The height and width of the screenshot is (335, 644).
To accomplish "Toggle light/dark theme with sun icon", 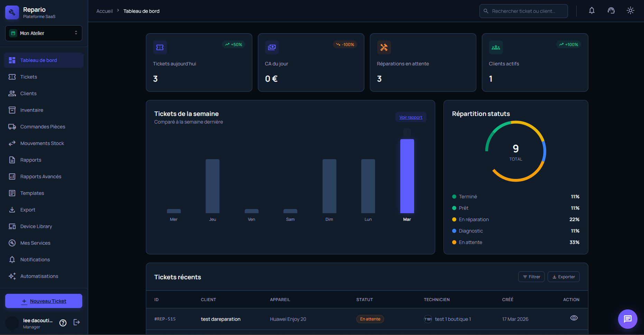I will tap(630, 11).
